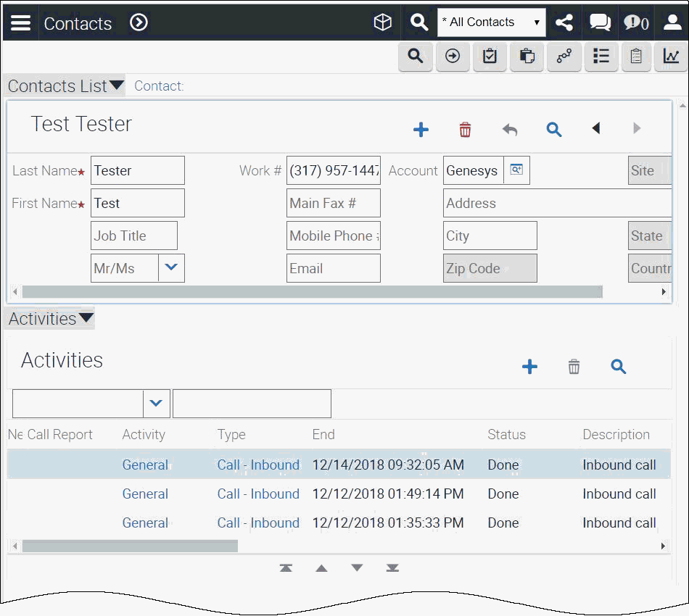Open Call - Inbound link for 01:49:14 PM
689x616 pixels.
[258, 494]
